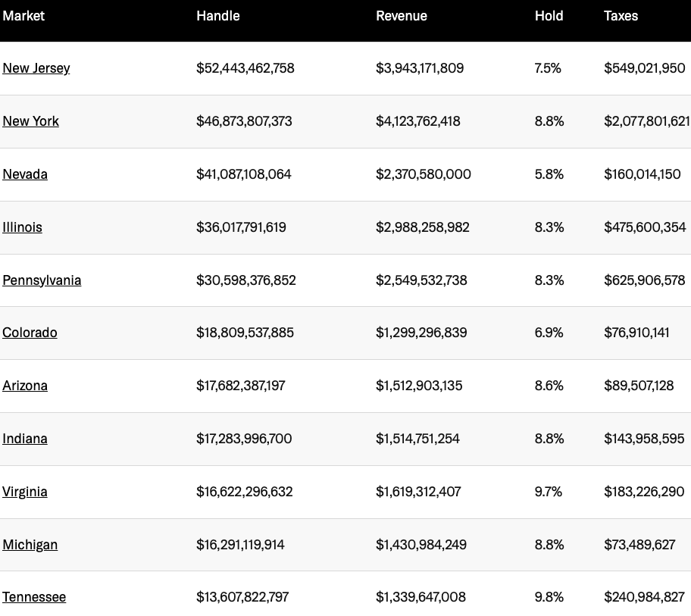Open the Tennessee market link
The image size is (691, 616).
click(x=34, y=597)
